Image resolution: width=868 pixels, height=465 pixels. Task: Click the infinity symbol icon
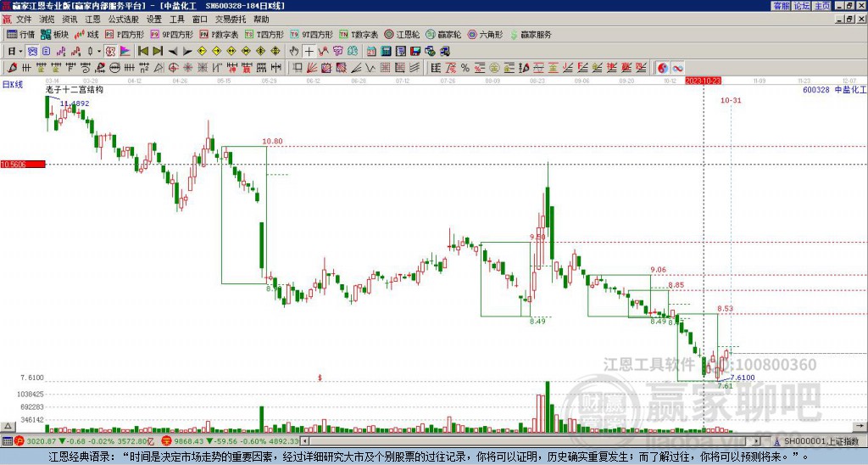[677, 68]
